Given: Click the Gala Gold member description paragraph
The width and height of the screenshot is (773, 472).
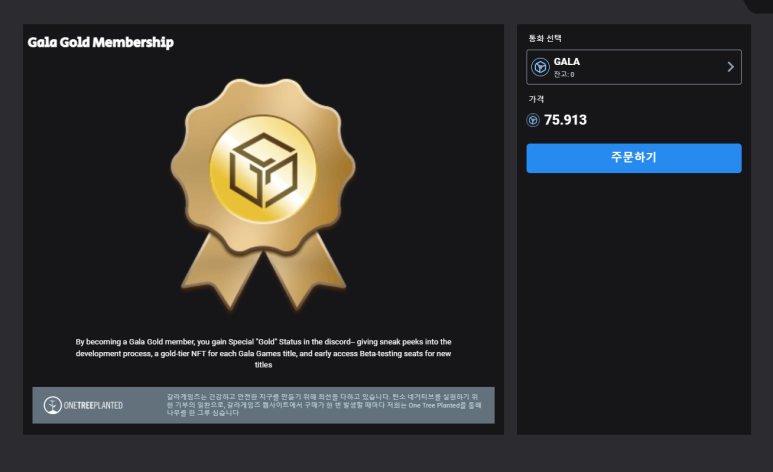Looking at the screenshot, I should pos(263,353).
